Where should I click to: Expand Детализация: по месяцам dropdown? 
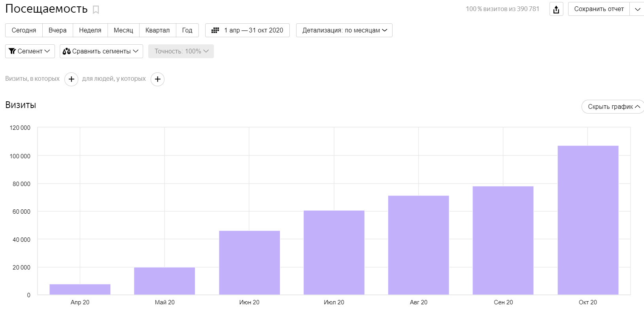point(344,30)
